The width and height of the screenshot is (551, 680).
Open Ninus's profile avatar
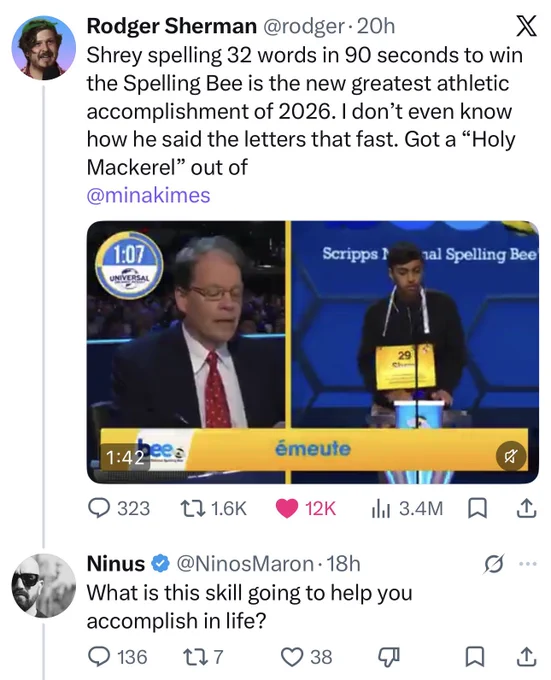pos(44,585)
